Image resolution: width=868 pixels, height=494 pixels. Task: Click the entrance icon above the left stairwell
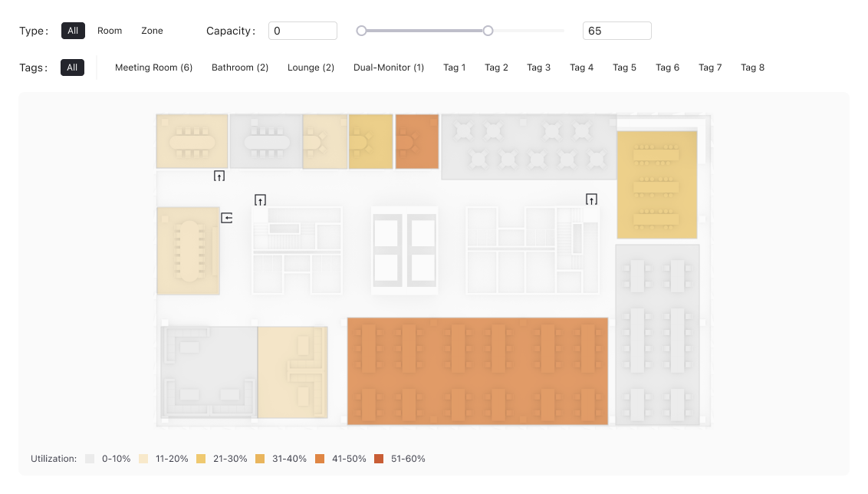(x=261, y=200)
